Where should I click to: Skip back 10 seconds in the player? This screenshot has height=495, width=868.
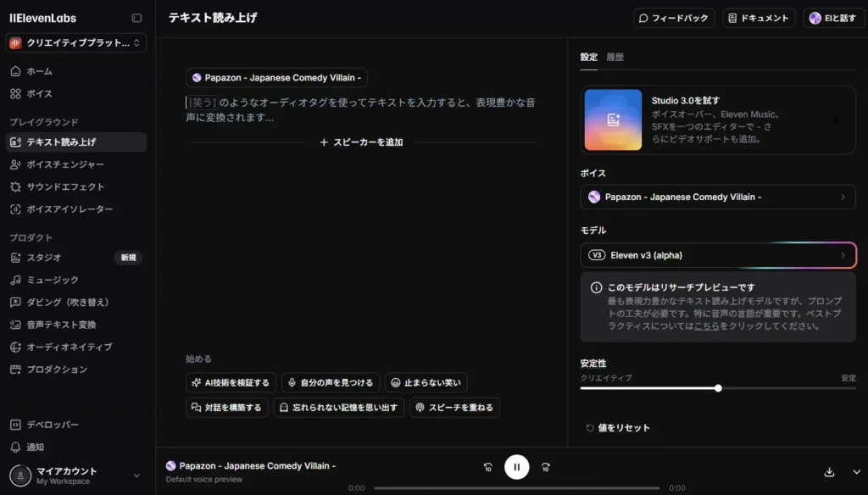(487, 467)
